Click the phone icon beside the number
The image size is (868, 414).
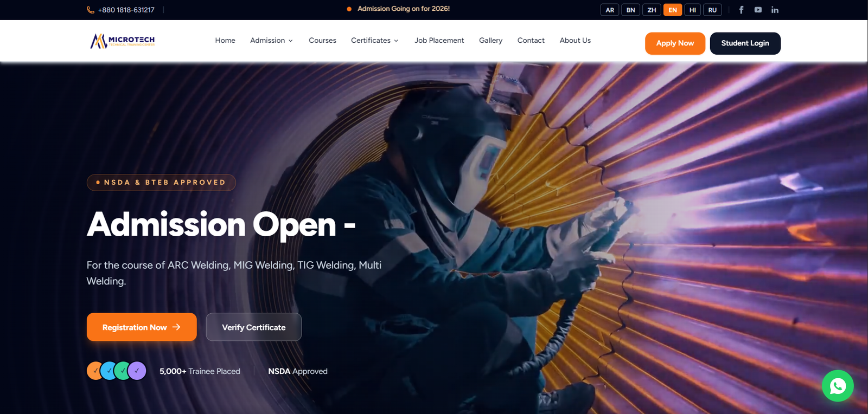[91, 10]
